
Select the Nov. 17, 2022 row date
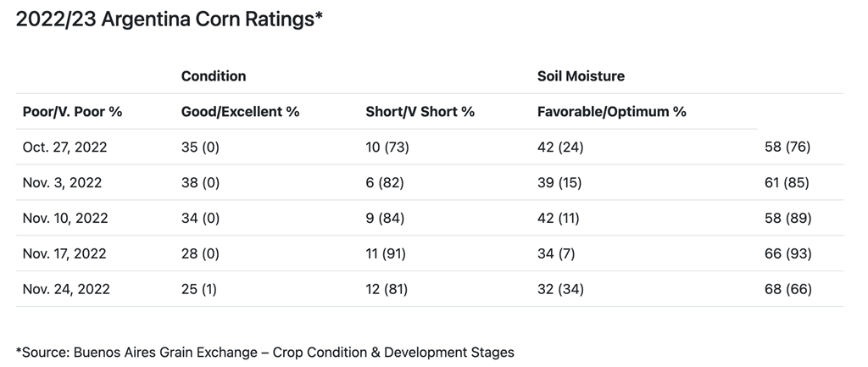pos(65,254)
